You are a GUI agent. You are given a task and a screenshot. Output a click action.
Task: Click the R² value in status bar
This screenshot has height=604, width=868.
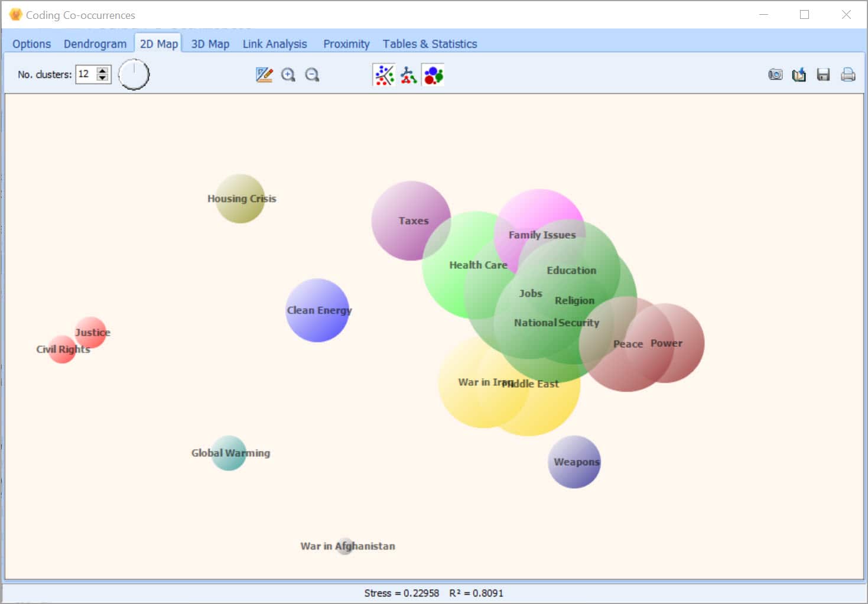(x=476, y=593)
